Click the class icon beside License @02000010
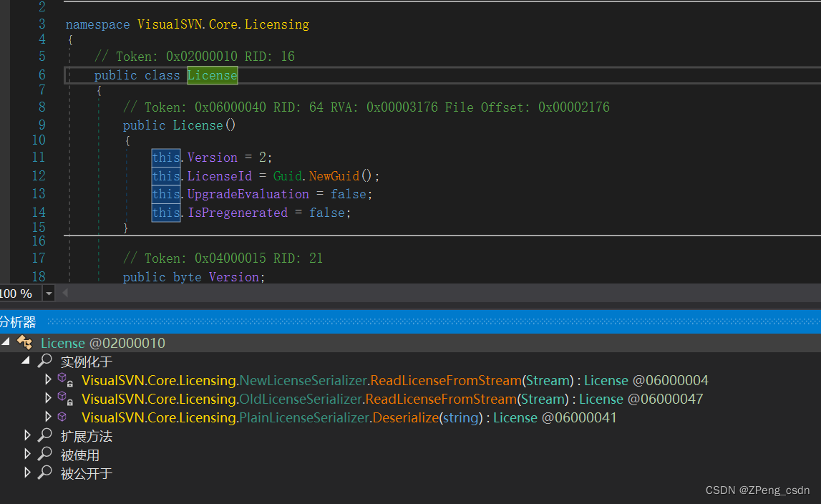This screenshot has height=504, width=821. coord(24,343)
